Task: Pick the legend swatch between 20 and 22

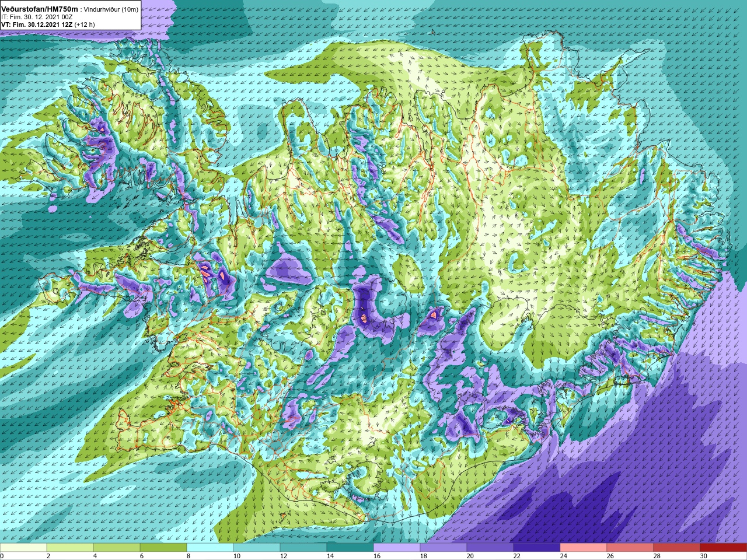Action: click(x=490, y=548)
